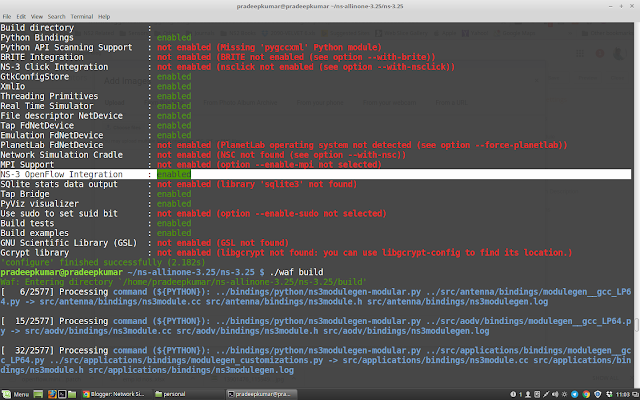The width and height of the screenshot is (640, 400).
Task: Click the highlighted NS-3 OpenFlow Integration line
Action: 316,174
